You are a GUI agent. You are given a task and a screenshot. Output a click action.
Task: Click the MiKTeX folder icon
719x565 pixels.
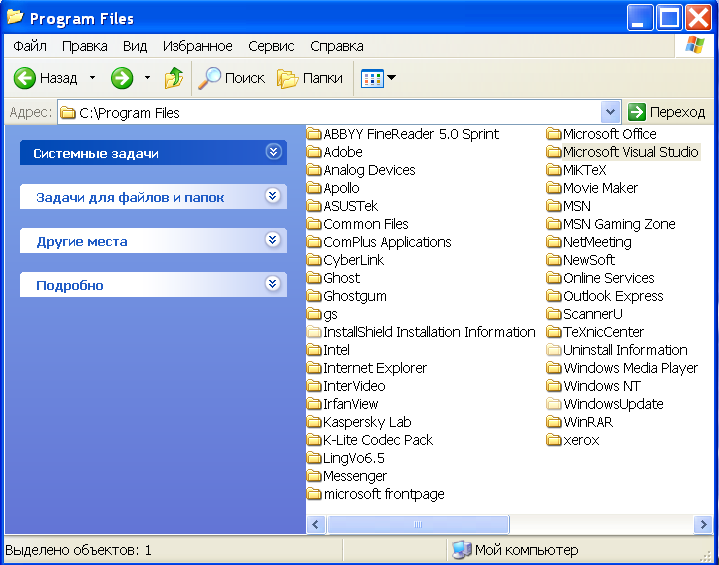coord(554,170)
